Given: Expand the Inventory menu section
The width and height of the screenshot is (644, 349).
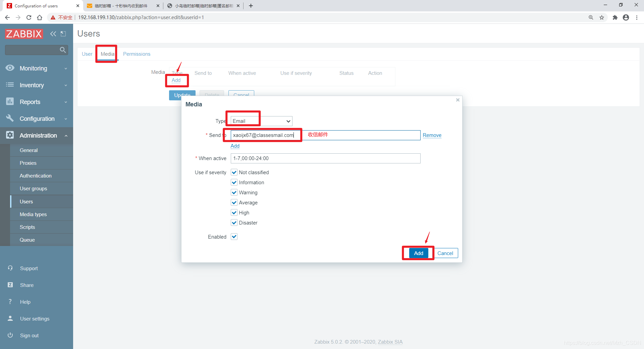Looking at the screenshot, I should coord(37,85).
